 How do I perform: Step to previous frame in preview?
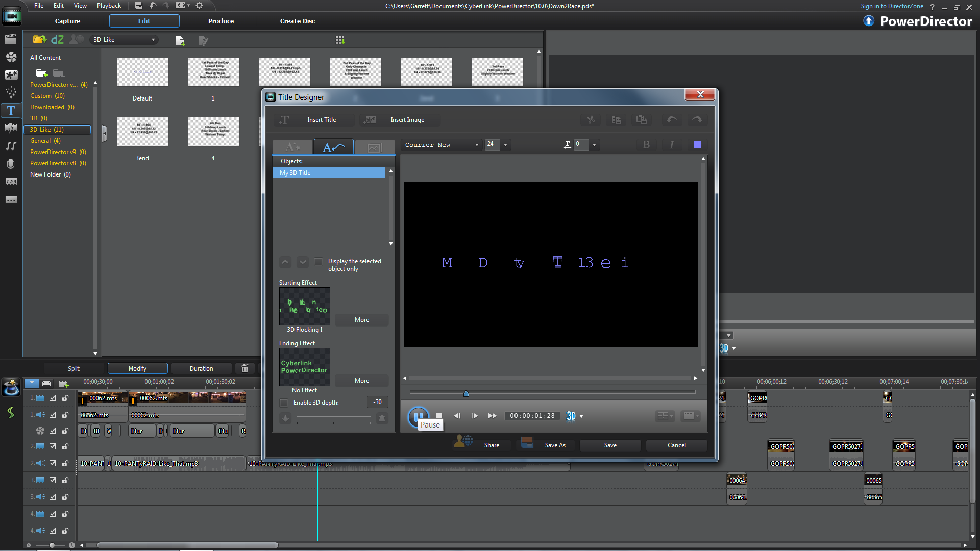coord(457,416)
